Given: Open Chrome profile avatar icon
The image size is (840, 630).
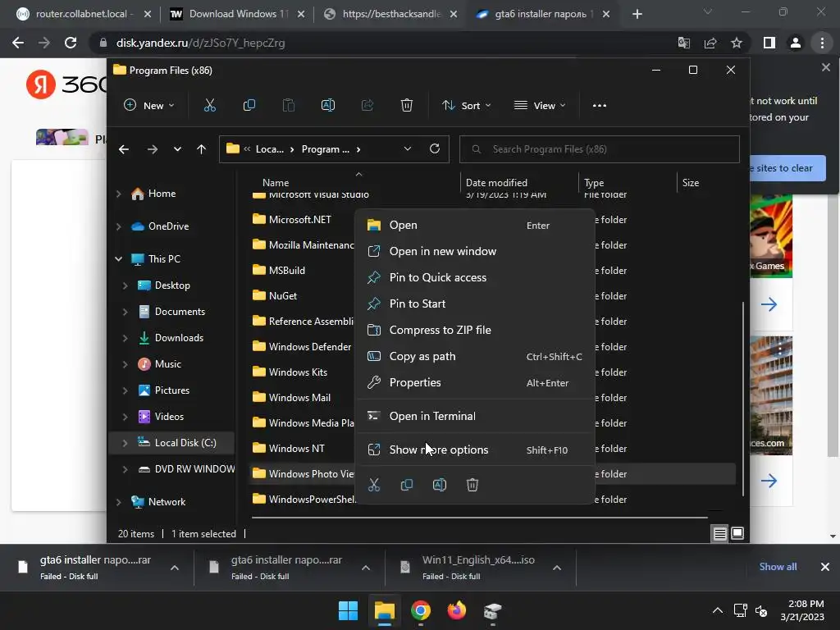Looking at the screenshot, I should (796, 43).
